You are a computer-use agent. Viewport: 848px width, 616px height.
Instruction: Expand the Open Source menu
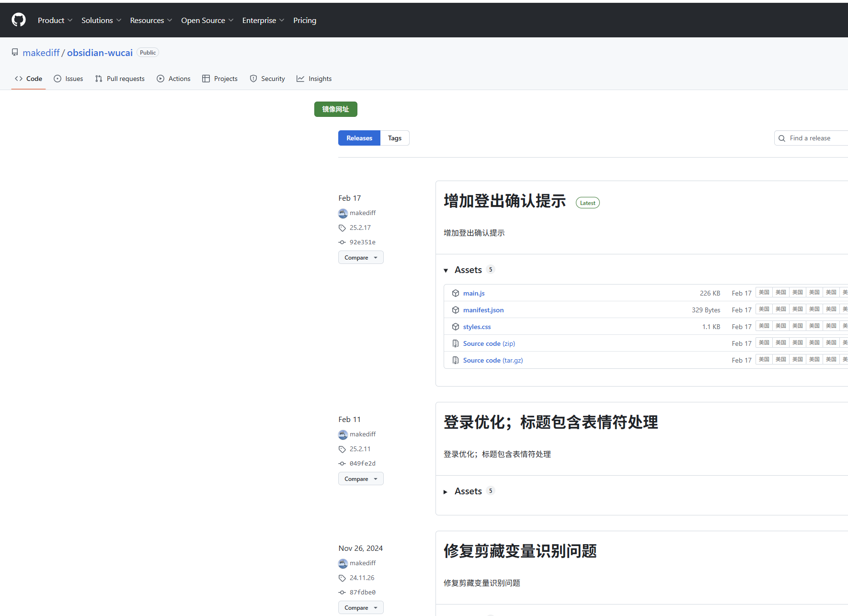(207, 20)
